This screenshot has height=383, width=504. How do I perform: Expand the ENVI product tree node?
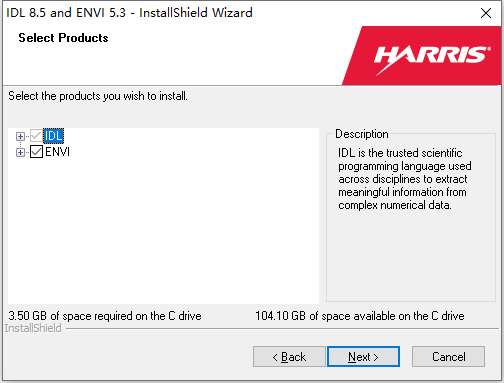tap(20, 152)
